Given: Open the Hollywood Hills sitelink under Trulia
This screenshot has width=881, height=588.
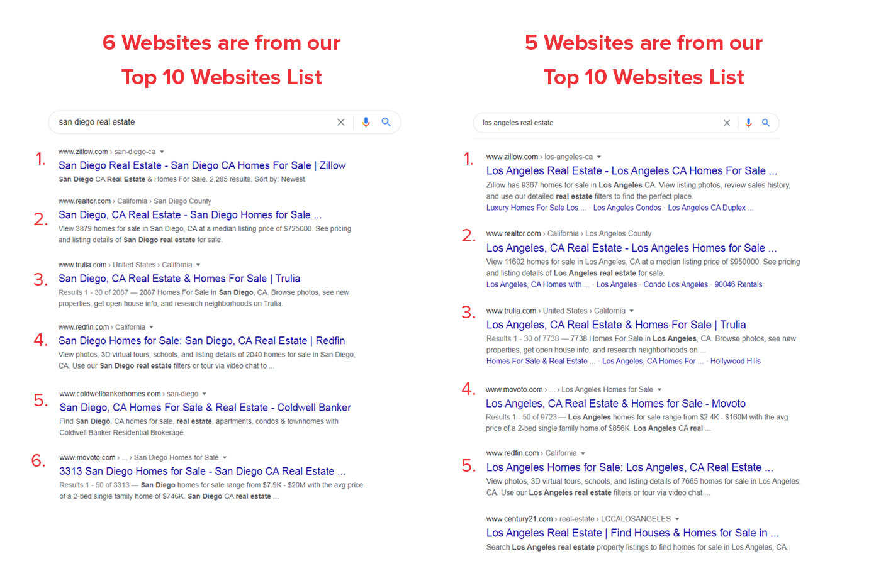Looking at the screenshot, I should pyautogui.click(x=735, y=361).
